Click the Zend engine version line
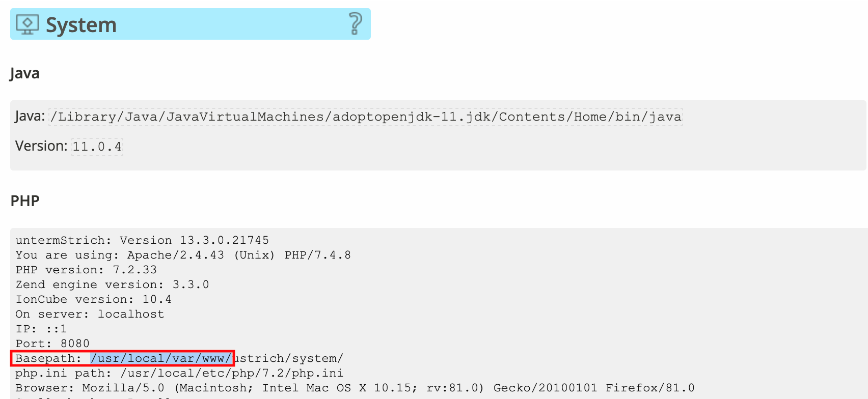The image size is (868, 399). 112,284
